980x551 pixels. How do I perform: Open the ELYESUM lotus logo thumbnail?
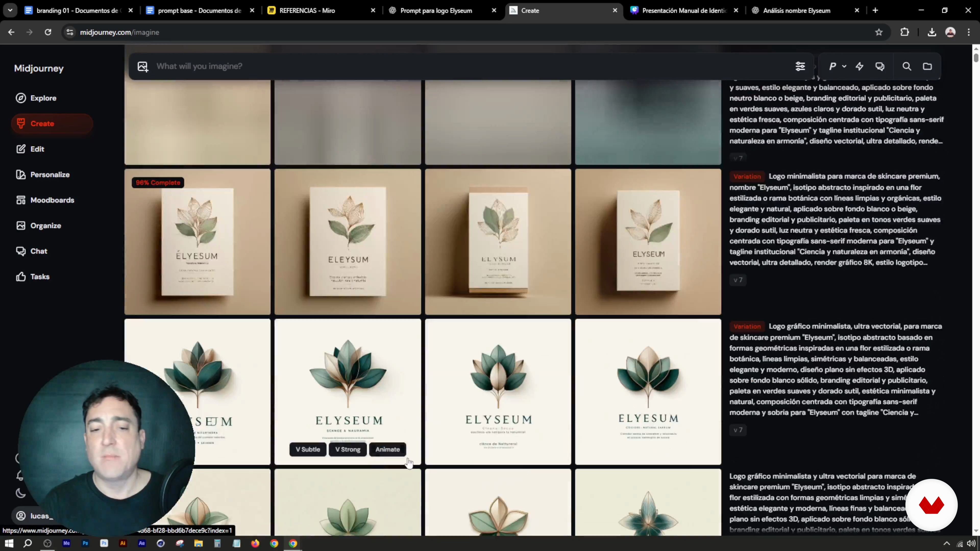coord(648,392)
